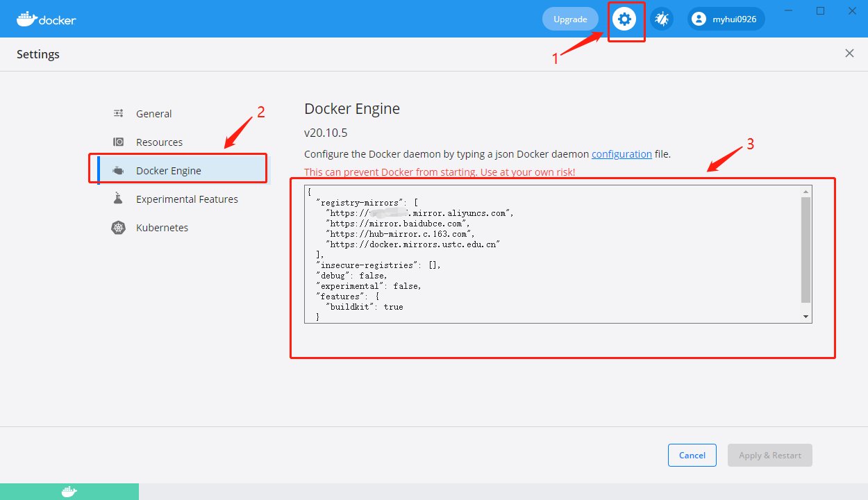Click the Settings gear icon
868x500 pixels.
(624, 19)
